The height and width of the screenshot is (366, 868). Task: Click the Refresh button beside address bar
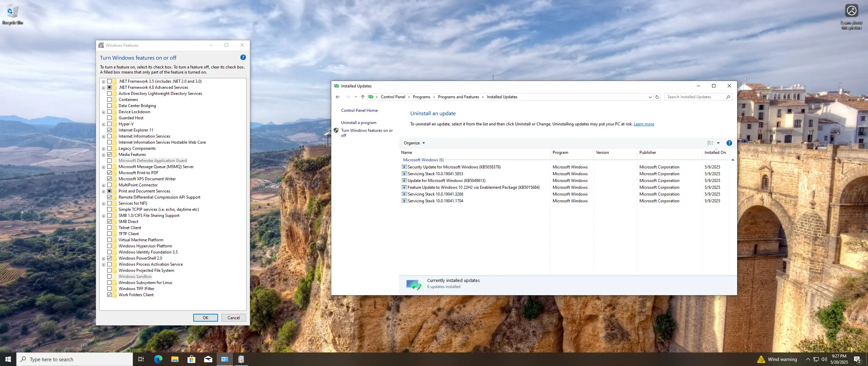click(657, 97)
